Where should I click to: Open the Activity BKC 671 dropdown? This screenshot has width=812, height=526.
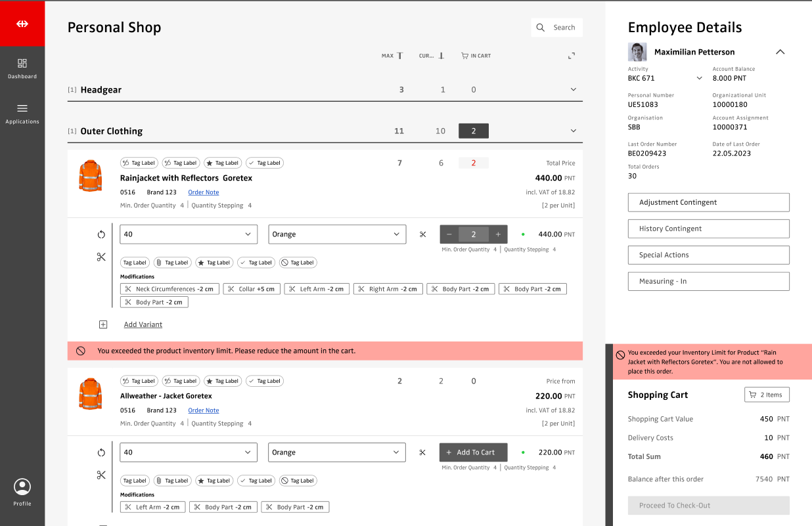point(699,78)
